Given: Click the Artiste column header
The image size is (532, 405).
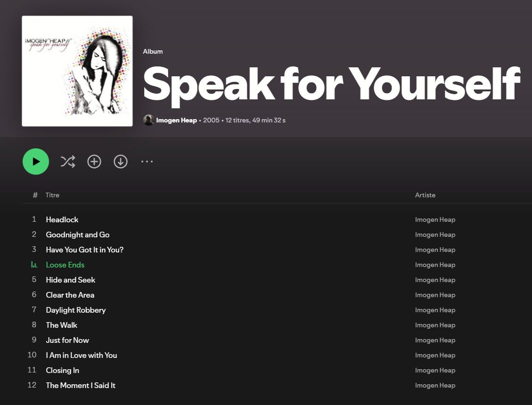Looking at the screenshot, I should tap(425, 195).
